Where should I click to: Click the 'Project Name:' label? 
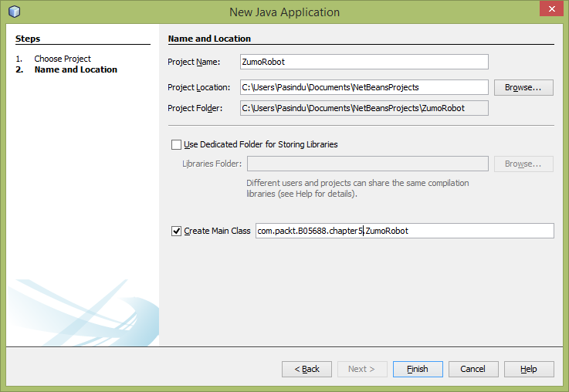coord(194,62)
